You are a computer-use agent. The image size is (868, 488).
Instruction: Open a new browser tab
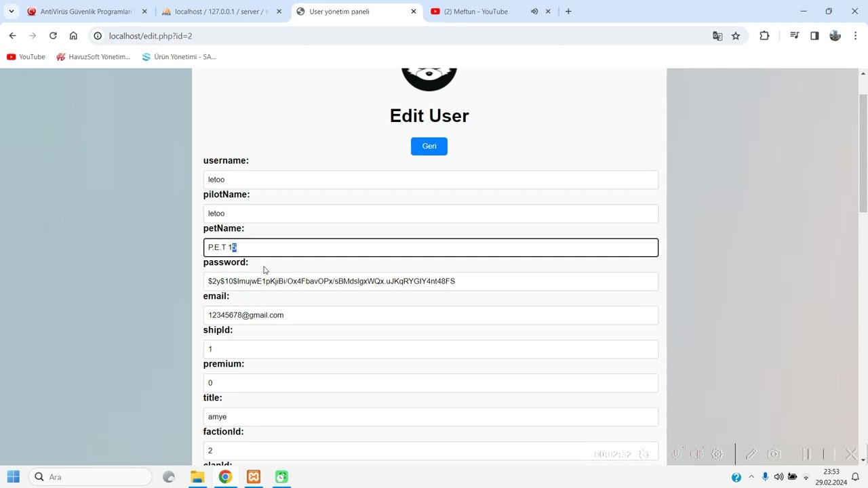568,12
